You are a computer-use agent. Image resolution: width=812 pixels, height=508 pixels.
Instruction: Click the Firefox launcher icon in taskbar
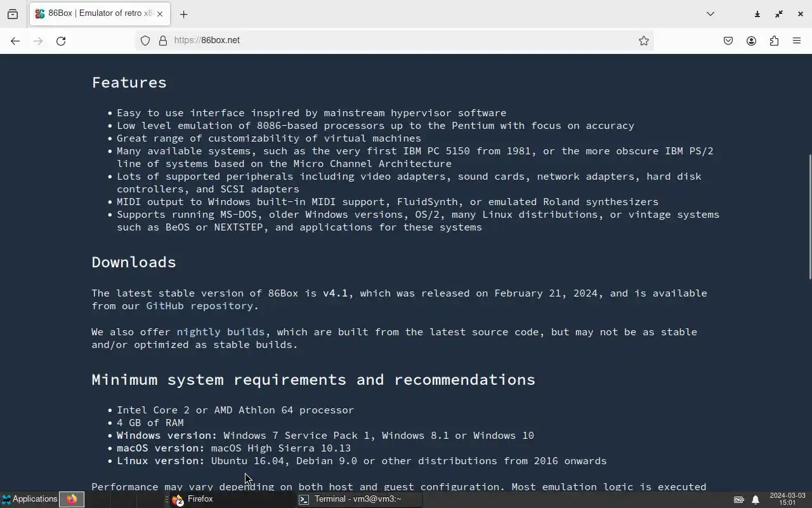coord(72,499)
